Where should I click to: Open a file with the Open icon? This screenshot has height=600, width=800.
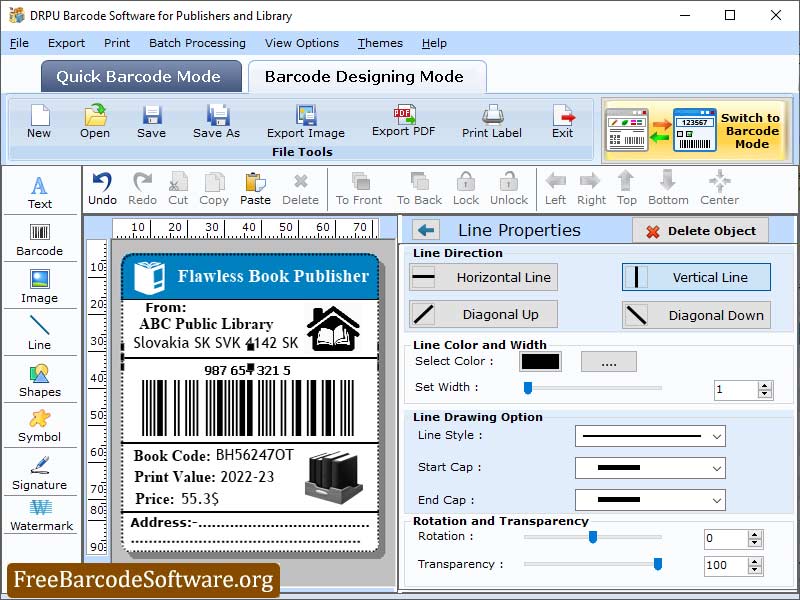click(x=95, y=121)
